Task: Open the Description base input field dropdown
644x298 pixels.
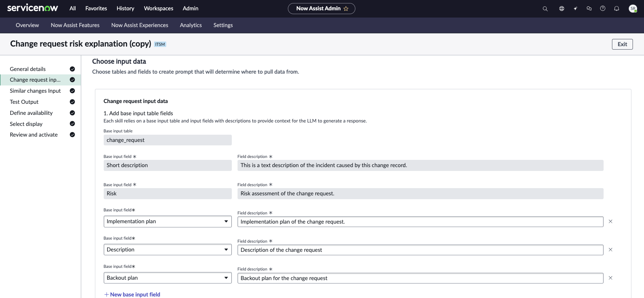Action: tap(168, 250)
